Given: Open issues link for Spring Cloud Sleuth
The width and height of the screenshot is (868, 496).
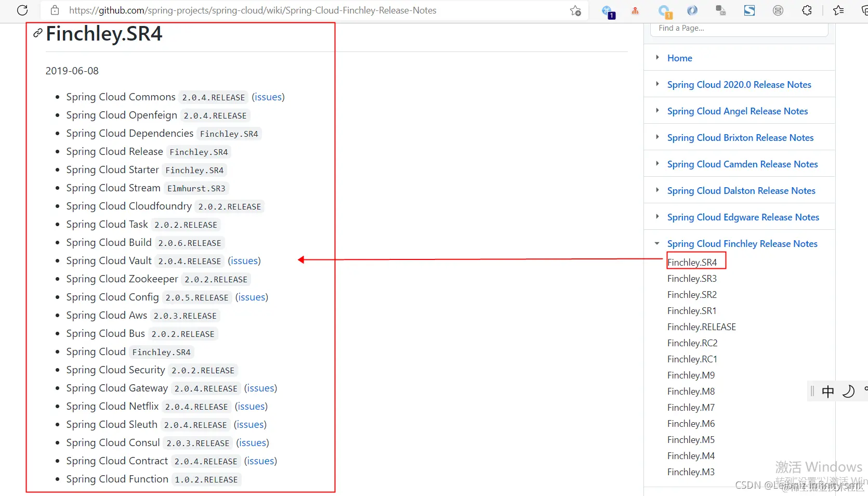Looking at the screenshot, I should click(250, 425).
